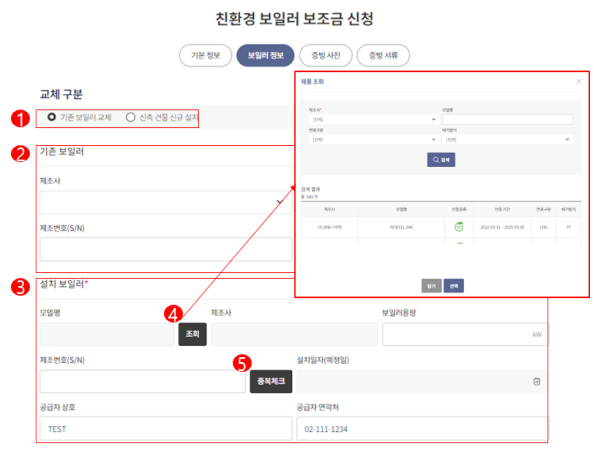Click the 선택 button in the popup
The width and height of the screenshot is (594, 455).
click(454, 286)
